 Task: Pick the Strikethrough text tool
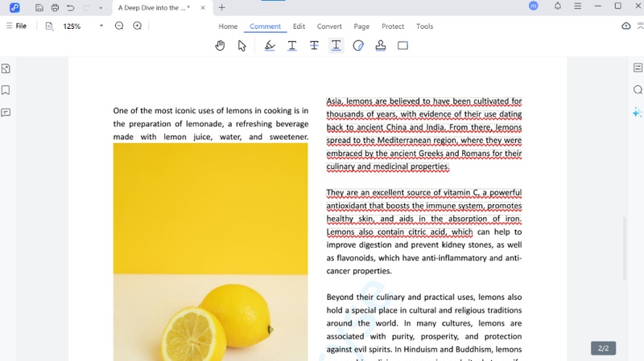tap(314, 46)
